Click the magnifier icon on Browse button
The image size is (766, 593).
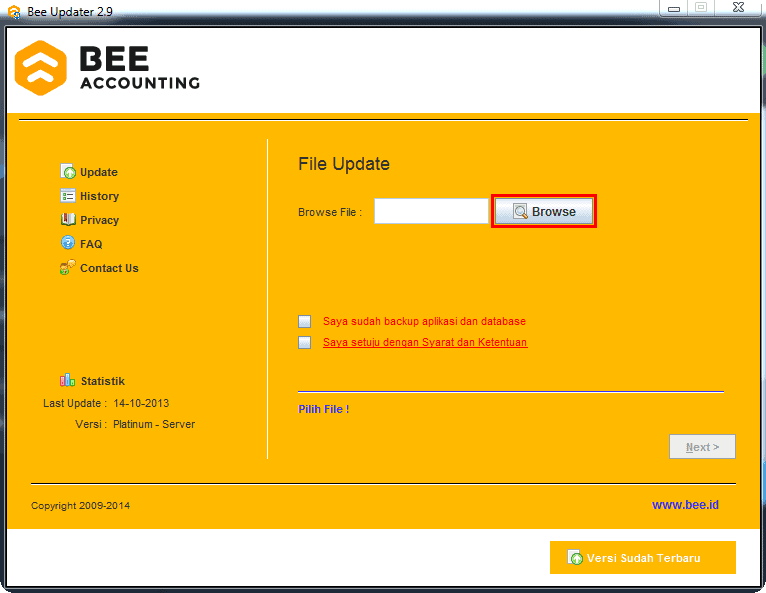pyautogui.click(x=520, y=212)
